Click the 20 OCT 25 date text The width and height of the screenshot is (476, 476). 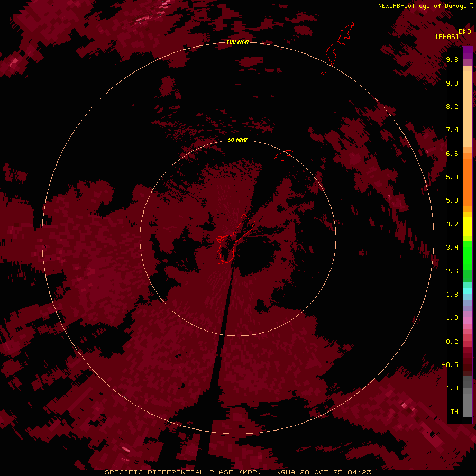point(321,472)
